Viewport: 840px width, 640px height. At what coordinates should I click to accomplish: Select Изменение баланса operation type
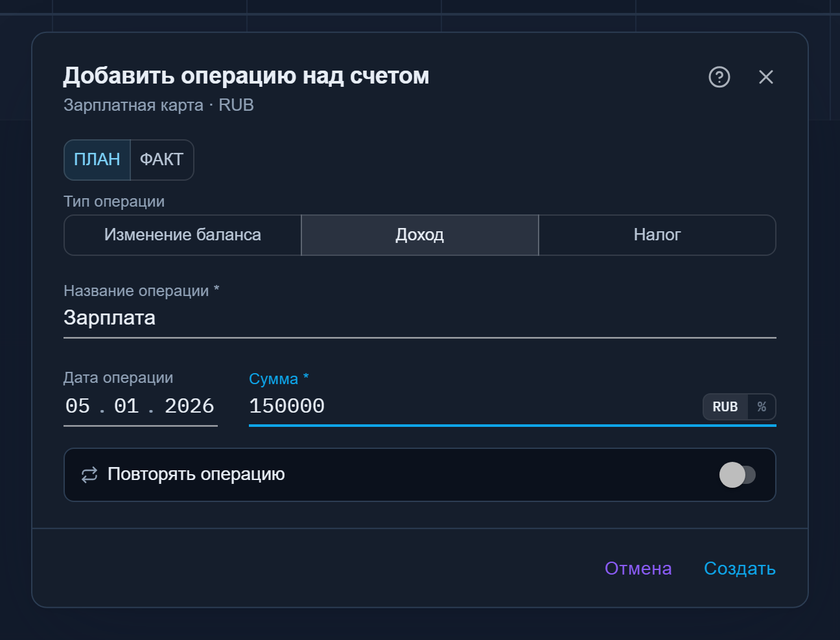(x=183, y=235)
